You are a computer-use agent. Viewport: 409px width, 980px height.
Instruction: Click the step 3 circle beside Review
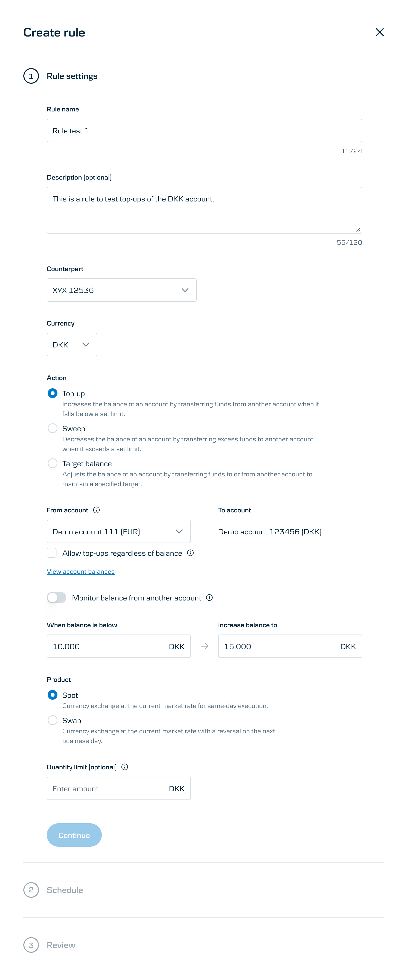[x=32, y=945]
